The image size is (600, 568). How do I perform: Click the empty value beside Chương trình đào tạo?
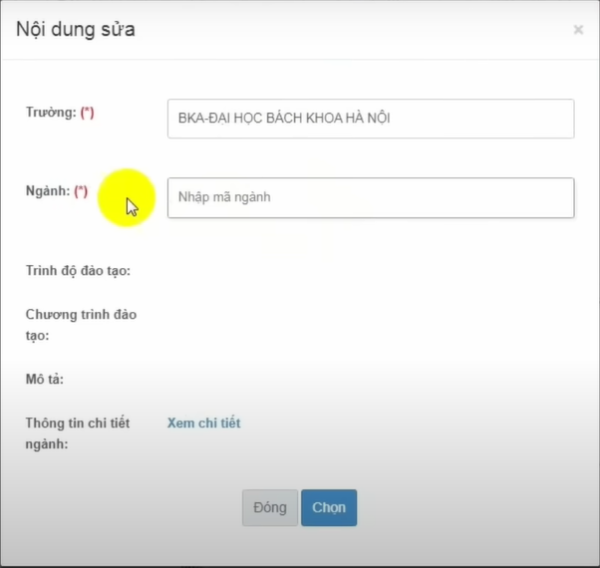click(x=370, y=324)
